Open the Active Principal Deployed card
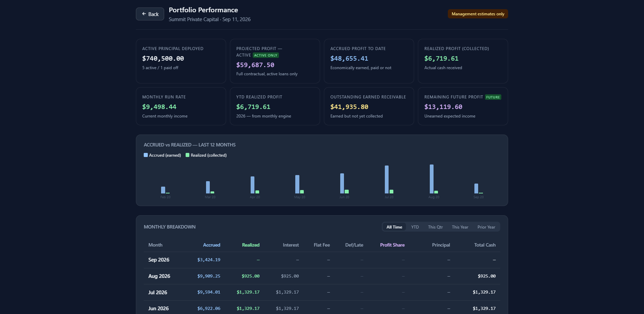Viewport: 644px width, 314px height. (x=181, y=61)
